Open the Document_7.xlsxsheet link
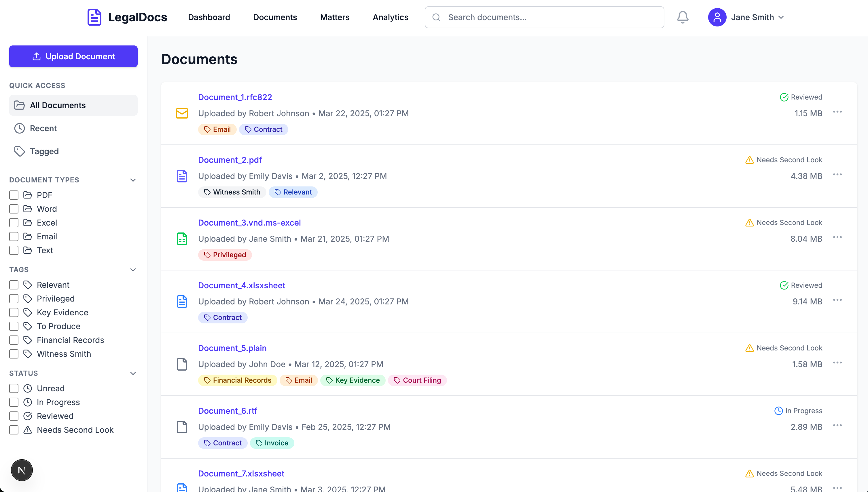 [x=241, y=473]
